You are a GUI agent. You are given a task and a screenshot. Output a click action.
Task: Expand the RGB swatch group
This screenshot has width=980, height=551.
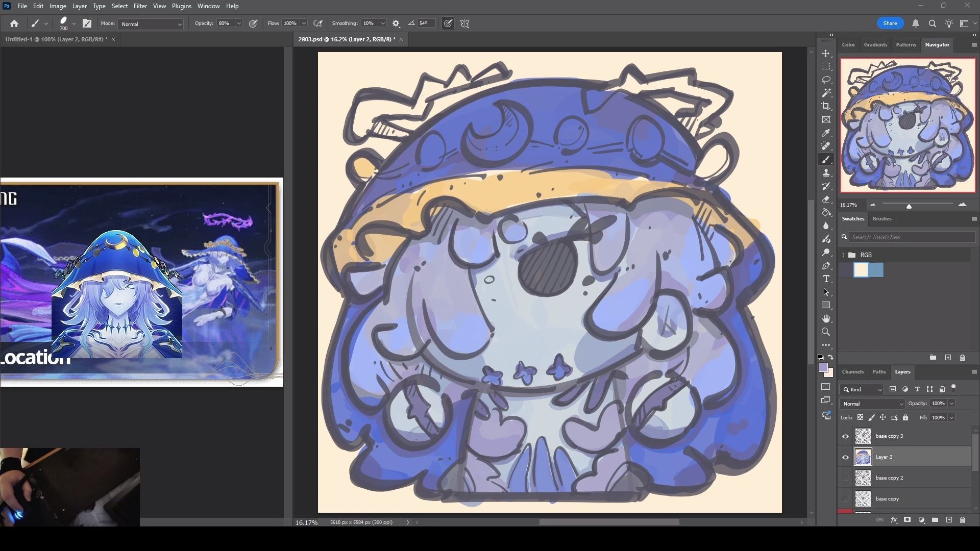click(843, 255)
